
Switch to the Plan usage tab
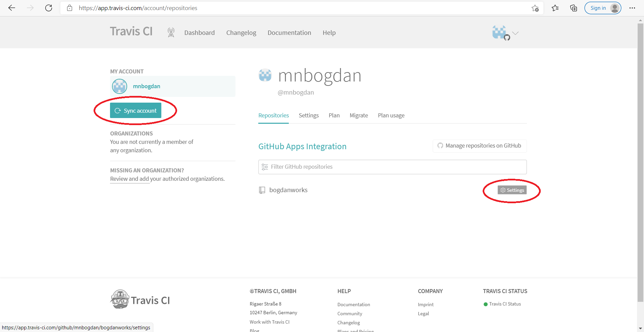(391, 115)
